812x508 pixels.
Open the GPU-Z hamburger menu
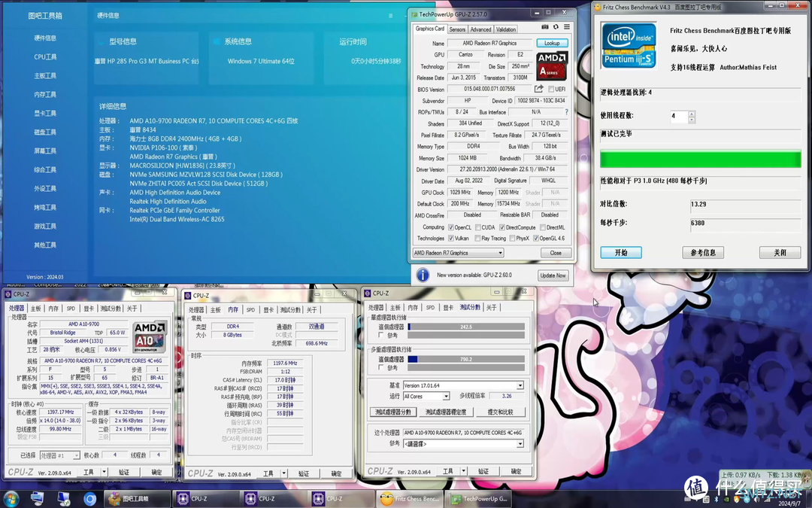(567, 27)
